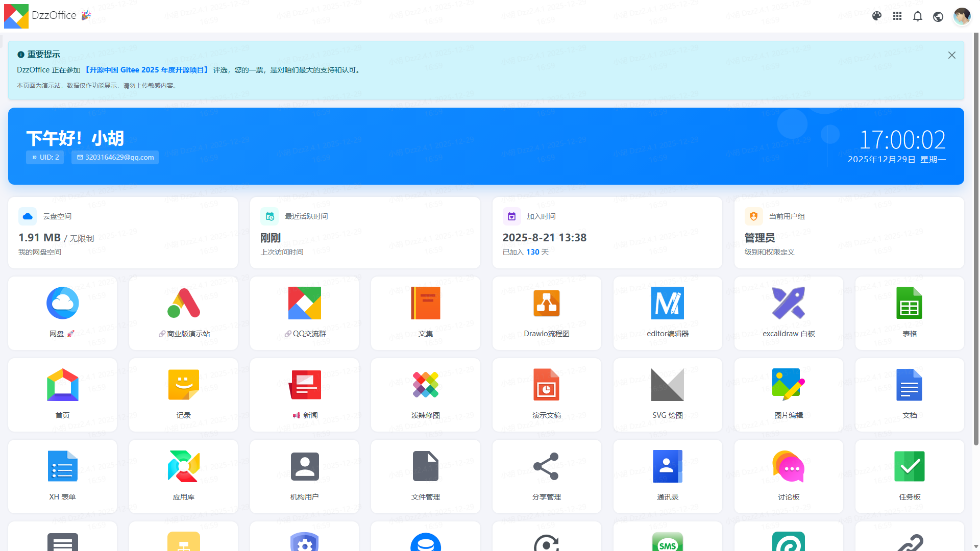980x551 pixels.
Task: Open the 当前用户组 card
Action: click(849, 233)
